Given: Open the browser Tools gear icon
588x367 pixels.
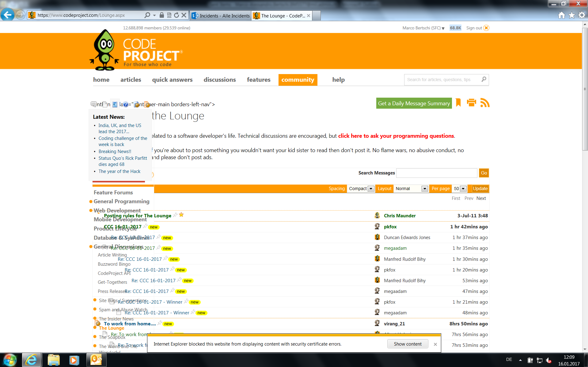Looking at the screenshot, I should (x=582, y=15).
